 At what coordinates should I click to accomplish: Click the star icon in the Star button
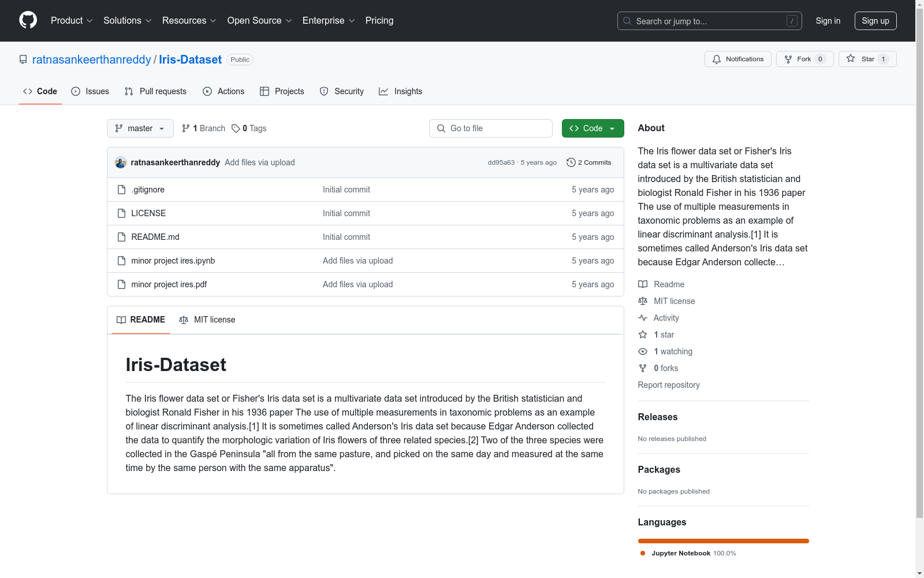(851, 58)
